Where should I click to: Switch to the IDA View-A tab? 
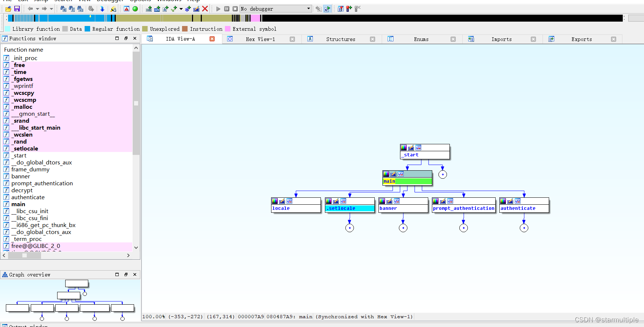point(180,39)
